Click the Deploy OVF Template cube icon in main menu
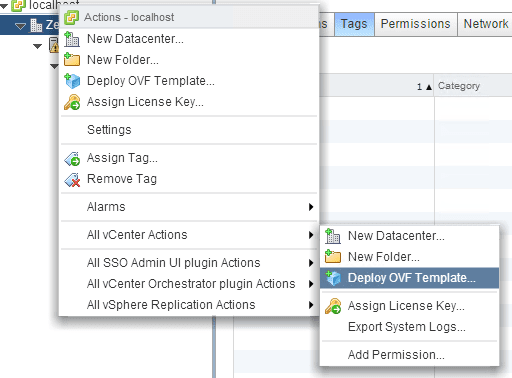 tap(72, 81)
